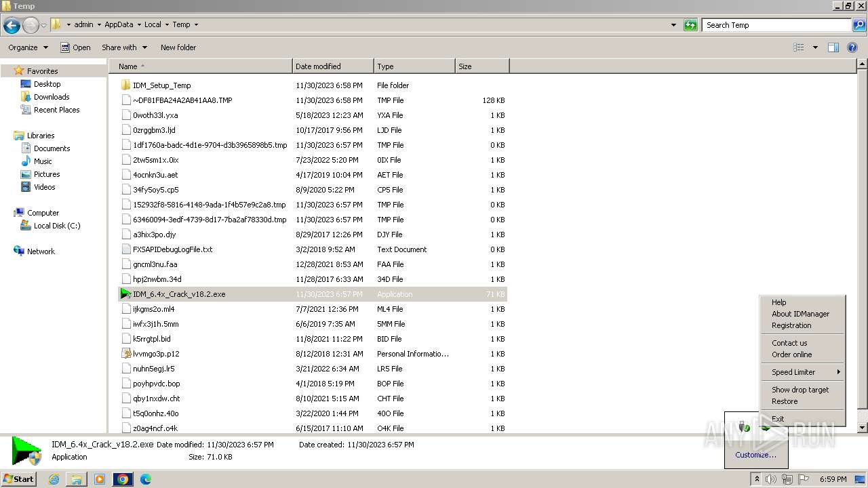Open the recent locations dropdown beside navigation arrows
This screenshot has height=488, width=868.
coord(44,25)
